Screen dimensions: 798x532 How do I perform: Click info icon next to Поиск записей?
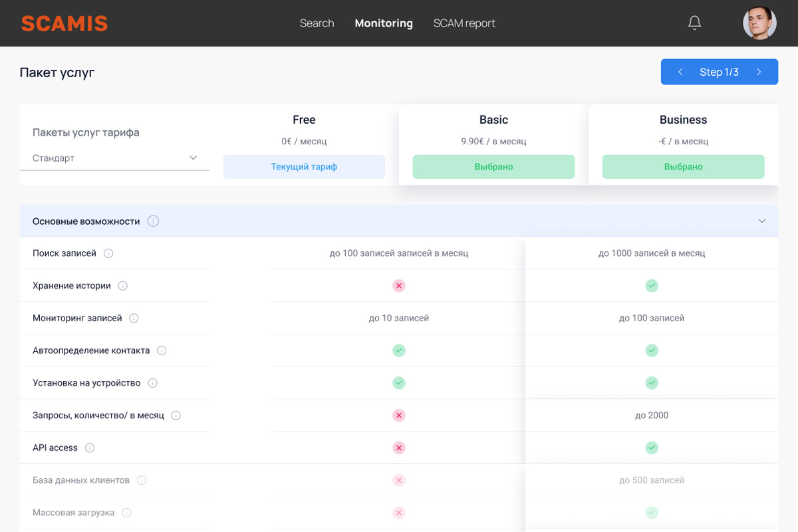point(108,253)
